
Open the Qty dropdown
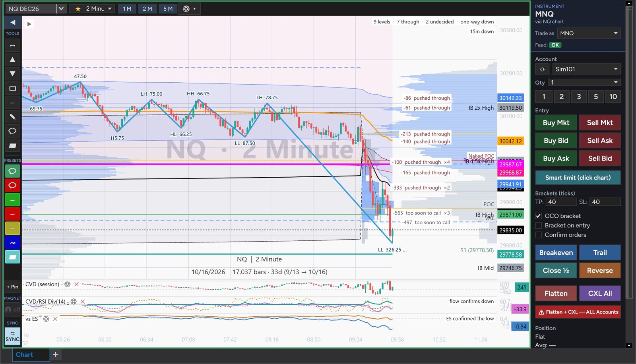point(584,82)
